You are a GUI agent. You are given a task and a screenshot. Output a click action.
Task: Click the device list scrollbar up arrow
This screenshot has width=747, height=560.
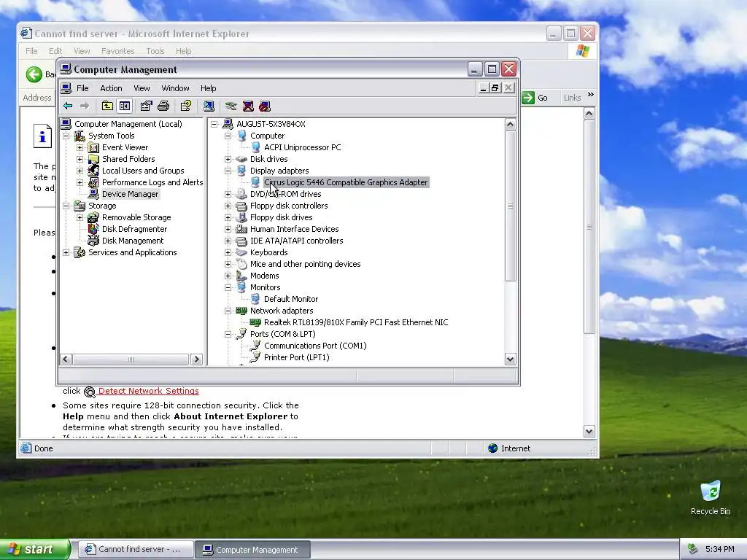point(510,125)
